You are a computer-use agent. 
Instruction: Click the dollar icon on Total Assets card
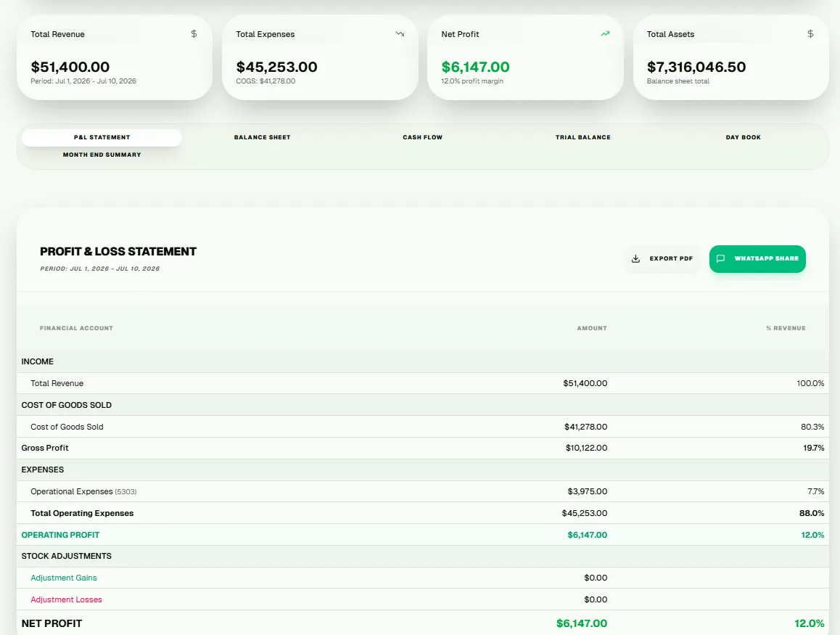pyautogui.click(x=810, y=34)
